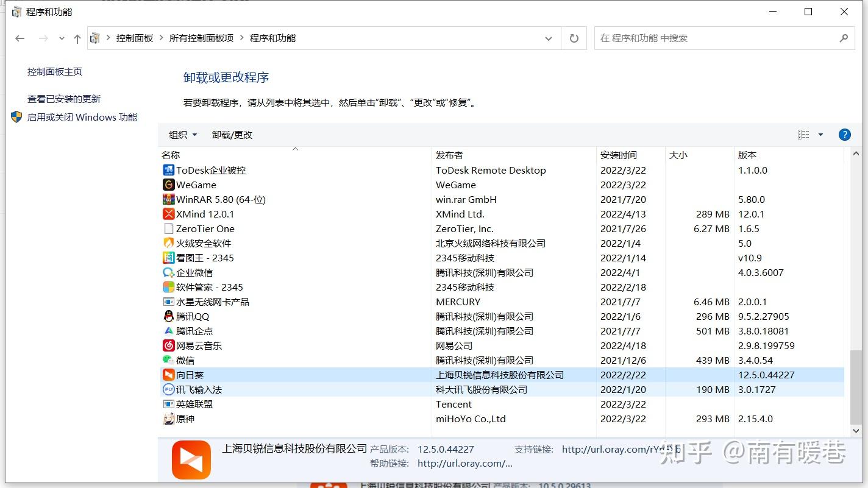Click publisher cell miHoYo Co.,Ltd
The height and width of the screenshot is (488, 868).
(x=471, y=419)
